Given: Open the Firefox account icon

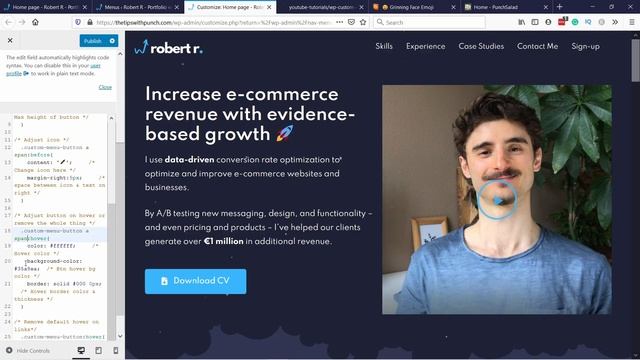Looking at the screenshot, I should click(548, 22).
